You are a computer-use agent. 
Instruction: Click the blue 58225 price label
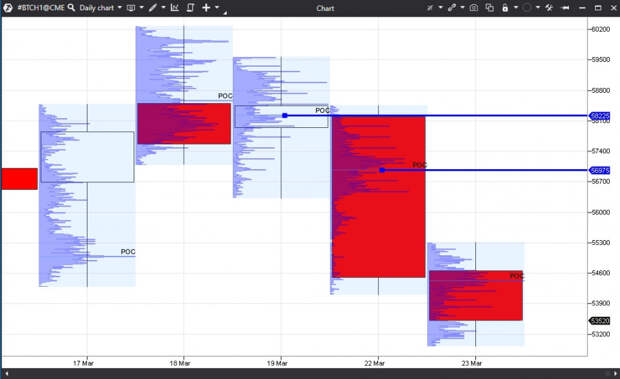pyautogui.click(x=599, y=116)
